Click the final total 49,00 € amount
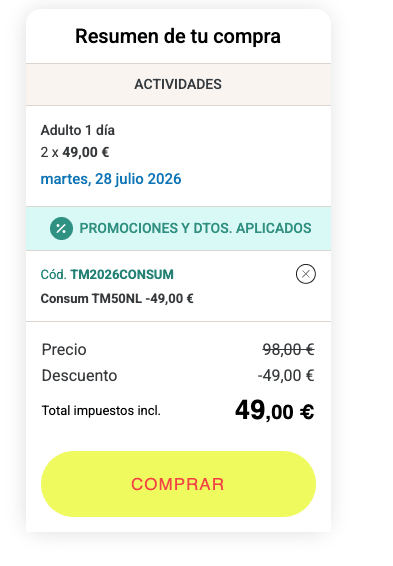This screenshot has height=566, width=393. (x=275, y=410)
